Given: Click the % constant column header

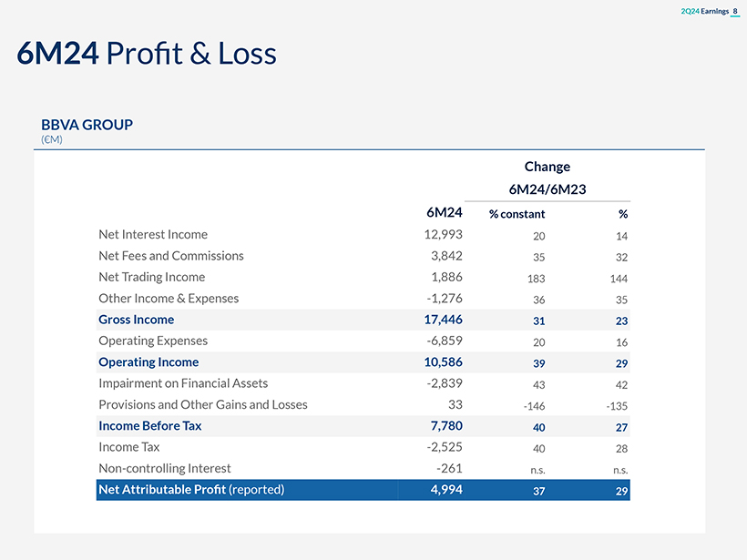Looking at the screenshot, I should pos(517,214).
